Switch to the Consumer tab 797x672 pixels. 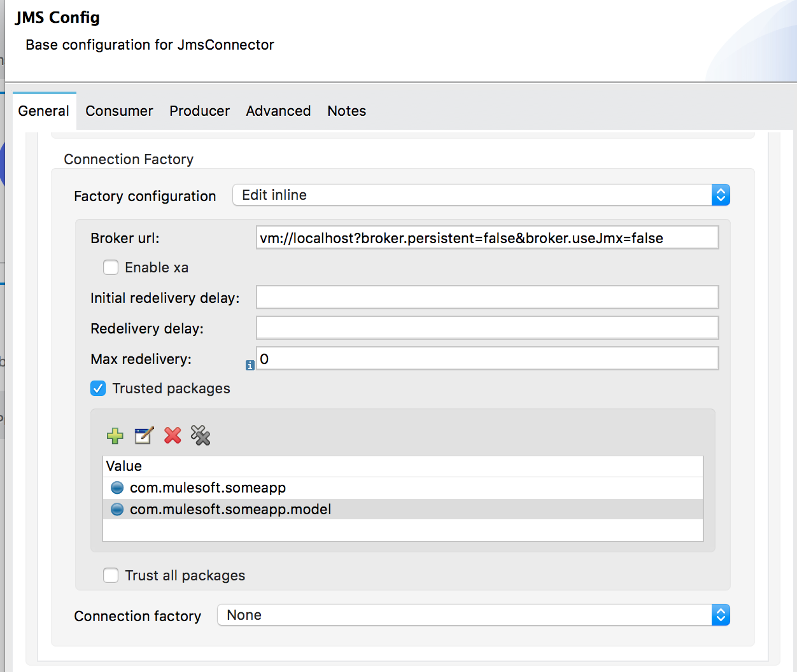click(119, 111)
